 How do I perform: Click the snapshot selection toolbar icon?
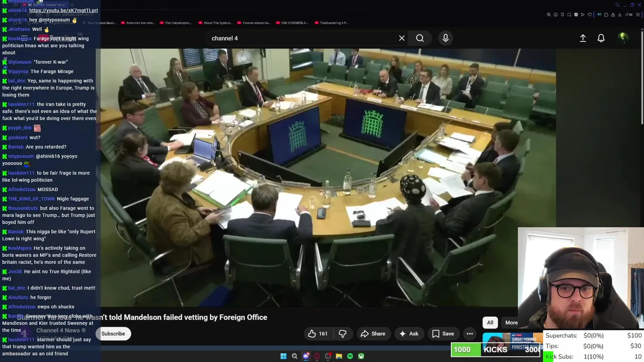point(569,15)
